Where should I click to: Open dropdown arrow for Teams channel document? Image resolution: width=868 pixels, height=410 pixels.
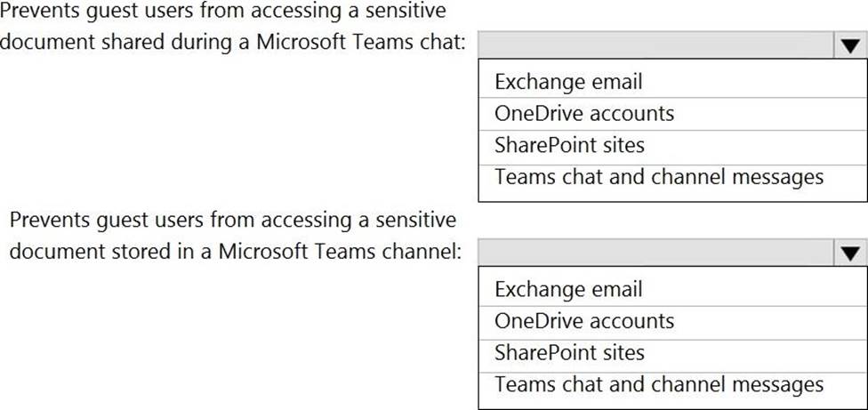[x=849, y=253]
